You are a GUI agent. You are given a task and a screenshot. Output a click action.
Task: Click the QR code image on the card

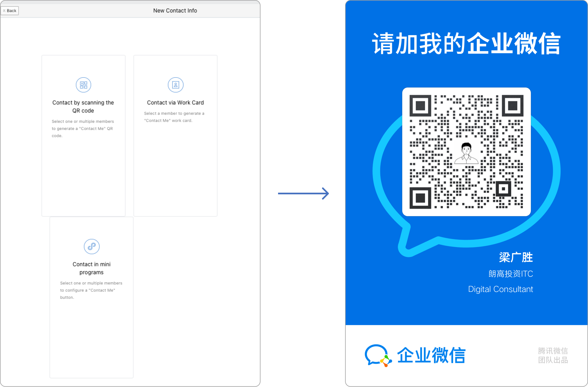click(x=466, y=152)
